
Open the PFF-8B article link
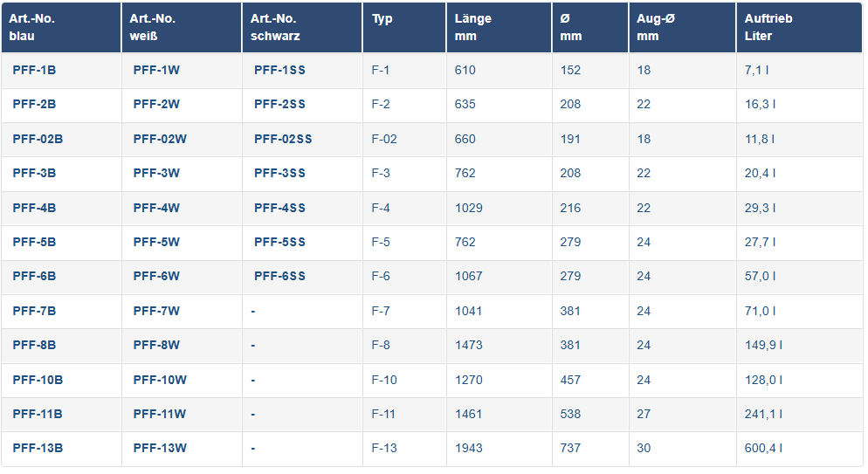(x=34, y=345)
